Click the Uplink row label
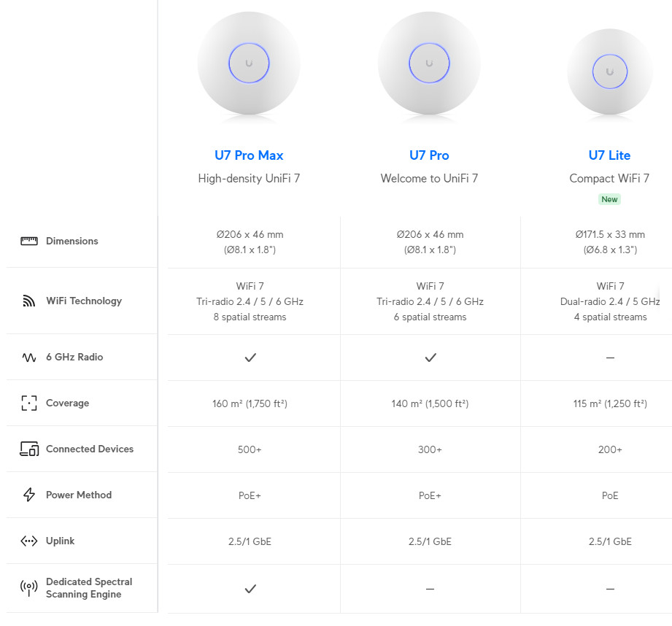The width and height of the screenshot is (672, 626). (x=61, y=541)
